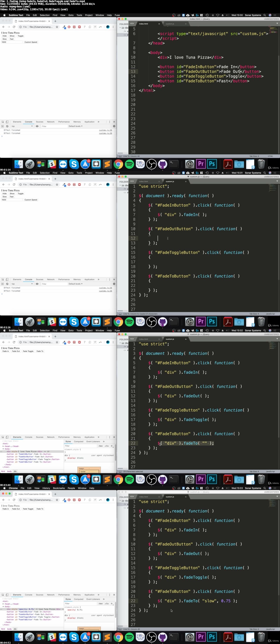Open Chrome three-dot menu in 00:04:52 frame
Image resolution: width=280 pixels, height=644 pixels.
pos(113,500)
